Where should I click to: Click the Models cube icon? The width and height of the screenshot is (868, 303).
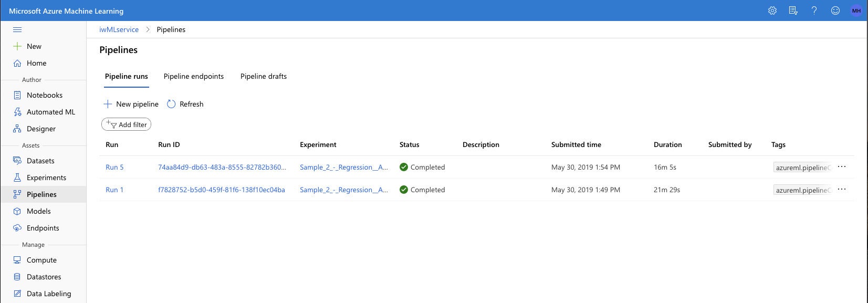tap(17, 211)
